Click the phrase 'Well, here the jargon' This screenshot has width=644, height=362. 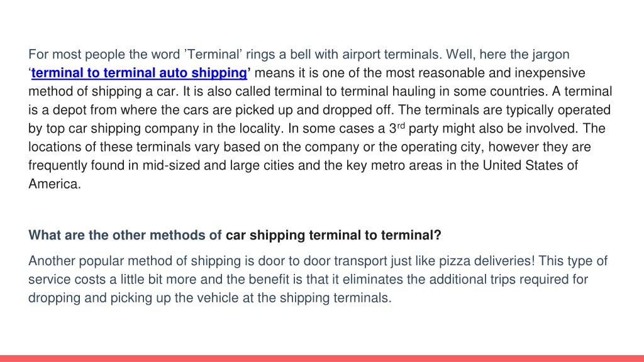click(508, 54)
